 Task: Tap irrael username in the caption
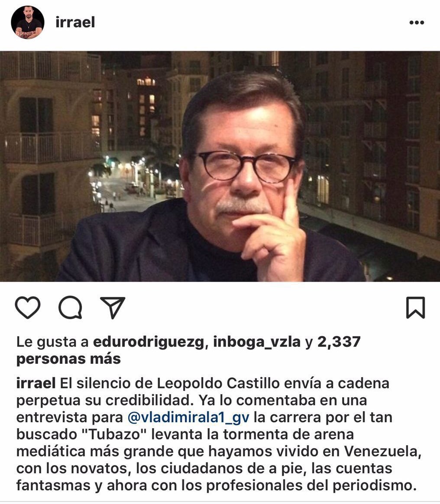pyautogui.click(x=36, y=383)
